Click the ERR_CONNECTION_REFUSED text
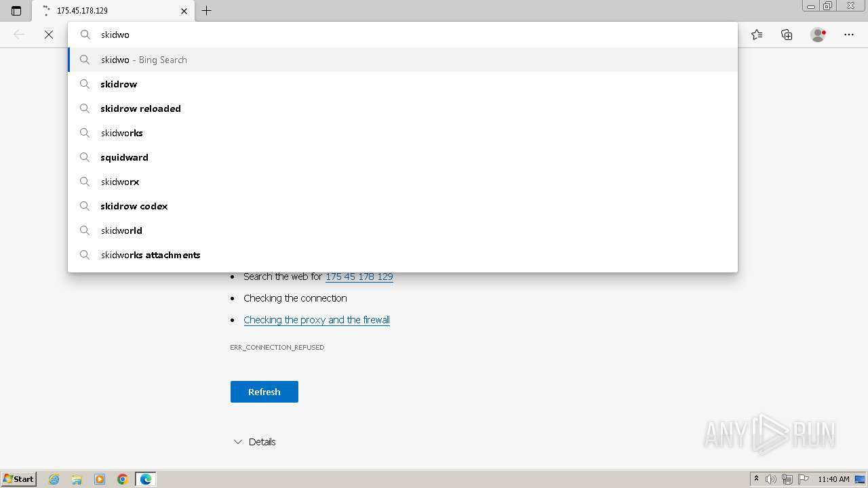868x488 pixels. [x=277, y=347]
